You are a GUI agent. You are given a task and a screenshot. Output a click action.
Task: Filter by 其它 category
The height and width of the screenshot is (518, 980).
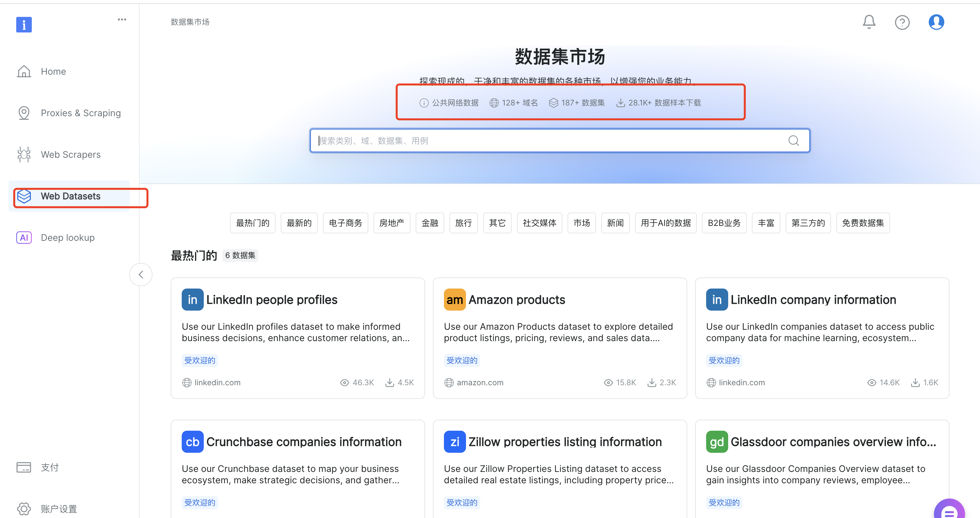coord(497,223)
